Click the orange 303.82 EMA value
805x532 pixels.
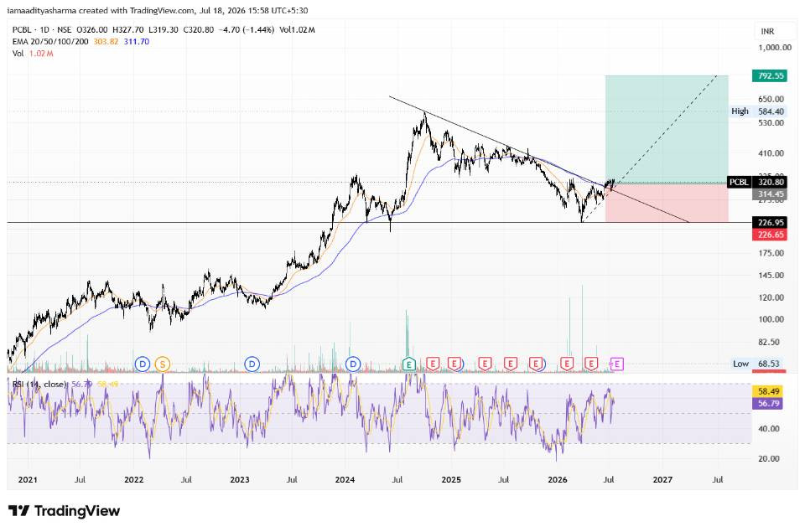click(106, 42)
